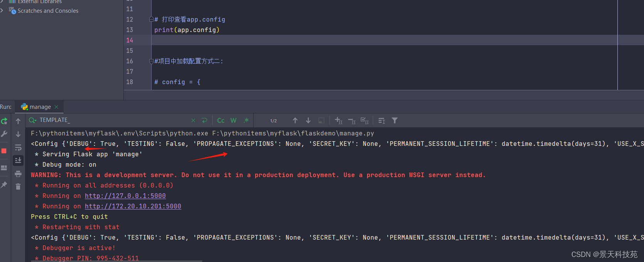Click the '# config = {' comment line
This screenshot has width=644, height=262.
point(177,82)
